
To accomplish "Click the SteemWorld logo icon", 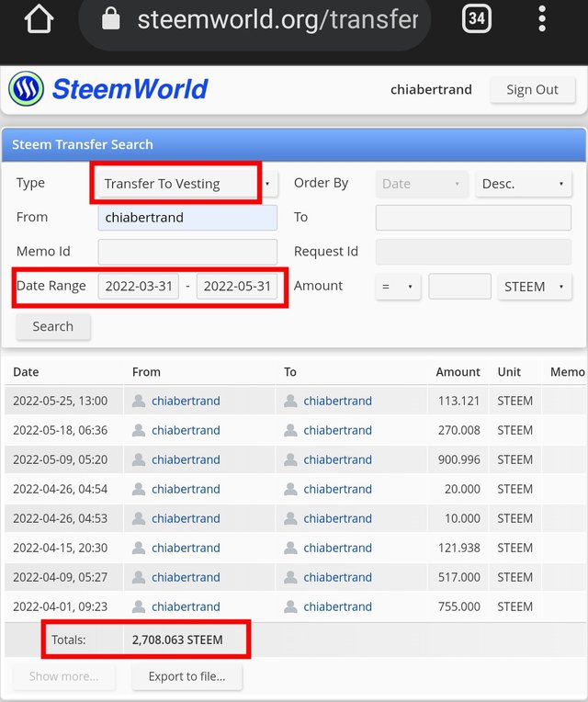I will tap(27, 88).
